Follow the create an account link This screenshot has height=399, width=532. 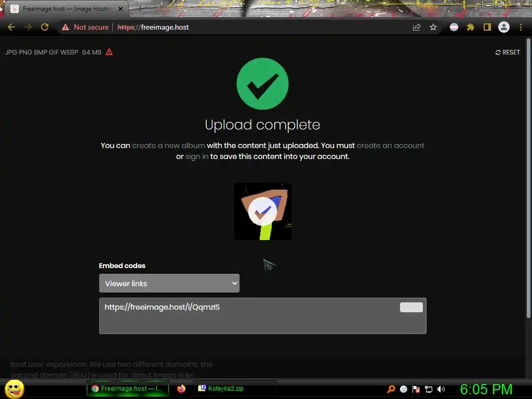tap(391, 145)
